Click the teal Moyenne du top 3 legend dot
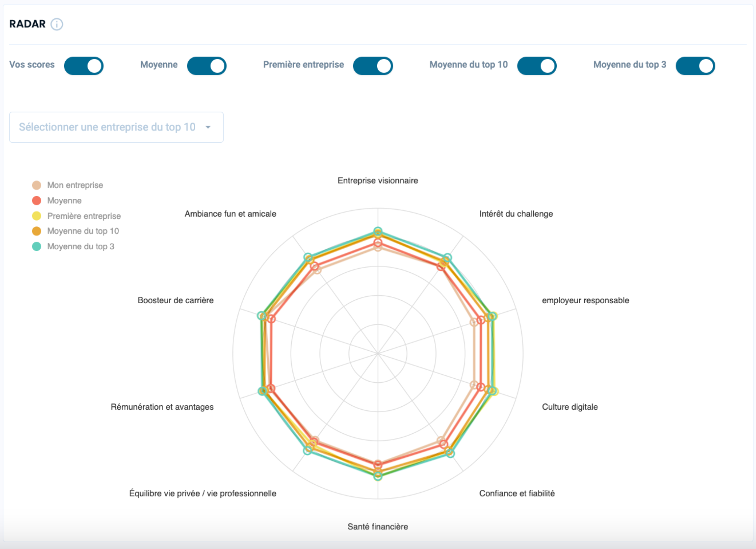This screenshot has height=549, width=756. pos(37,246)
